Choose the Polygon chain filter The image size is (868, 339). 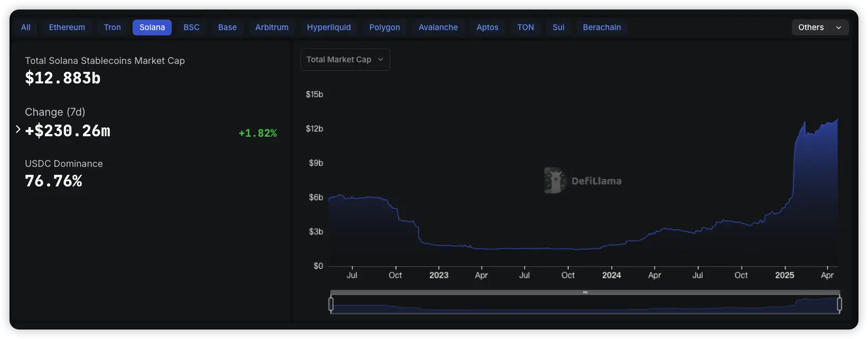pyautogui.click(x=384, y=27)
